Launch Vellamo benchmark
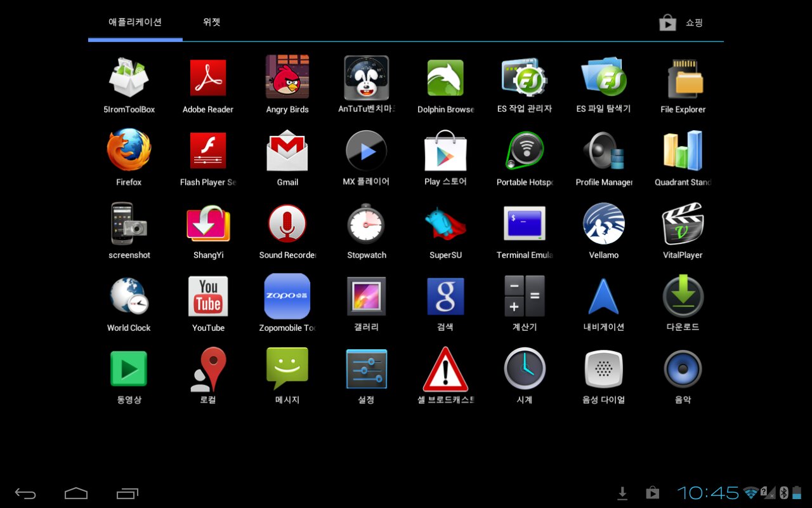This screenshot has width=812, height=508. pyautogui.click(x=604, y=231)
